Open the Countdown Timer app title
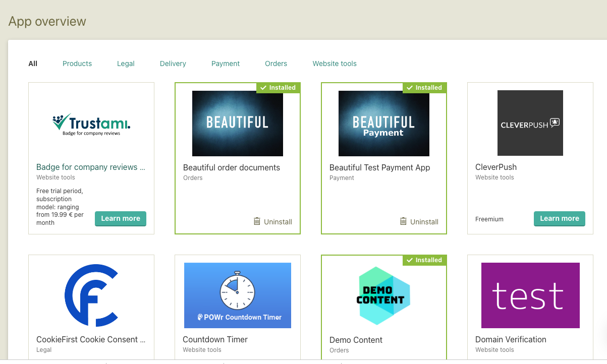 click(215, 339)
